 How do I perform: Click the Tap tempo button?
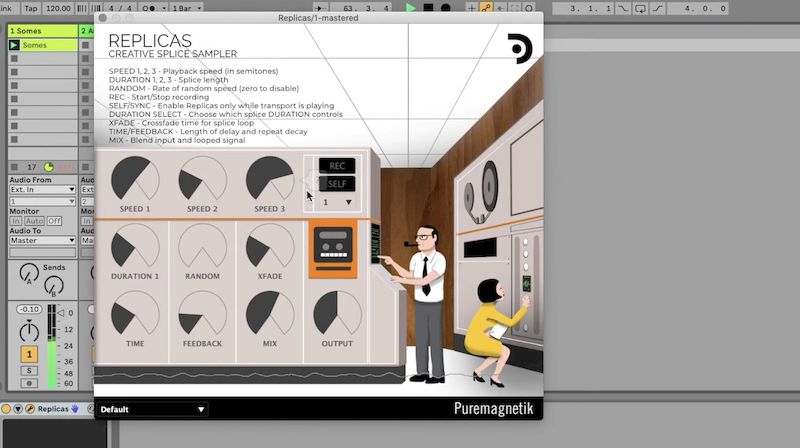(x=31, y=8)
